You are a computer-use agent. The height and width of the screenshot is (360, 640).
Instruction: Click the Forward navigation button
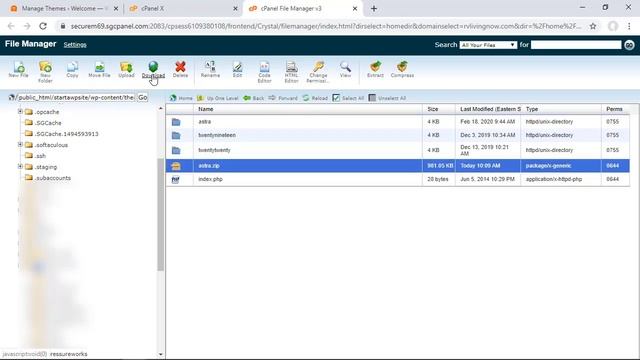click(x=283, y=98)
